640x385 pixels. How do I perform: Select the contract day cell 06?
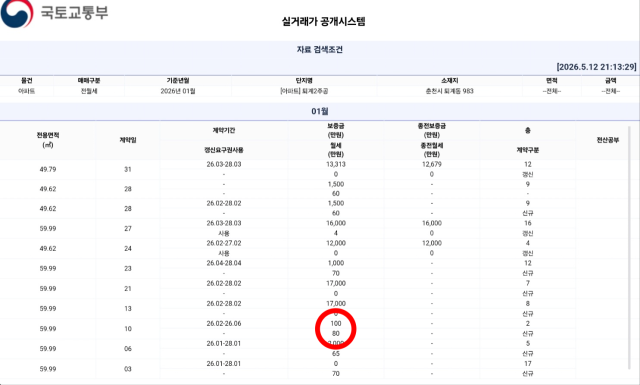tap(128, 349)
